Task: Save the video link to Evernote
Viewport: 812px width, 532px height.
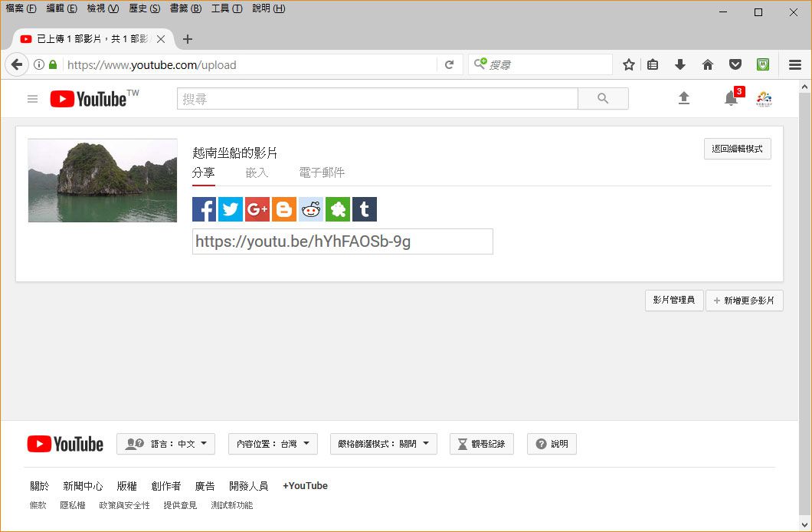Action: (x=338, y=209)
